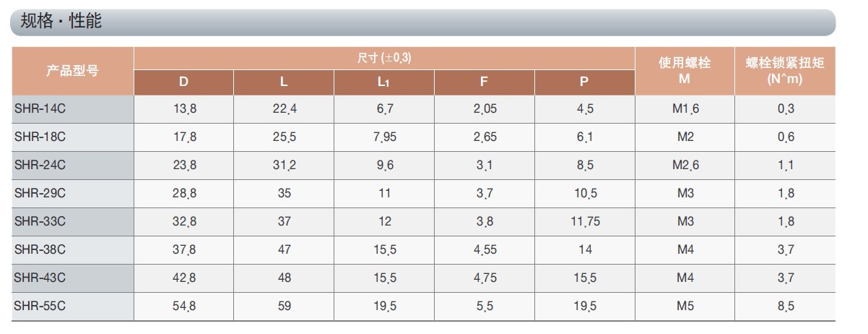
Task: Click the 尺寸 (±0.3) header cell
Action: [x=384, y=58]
